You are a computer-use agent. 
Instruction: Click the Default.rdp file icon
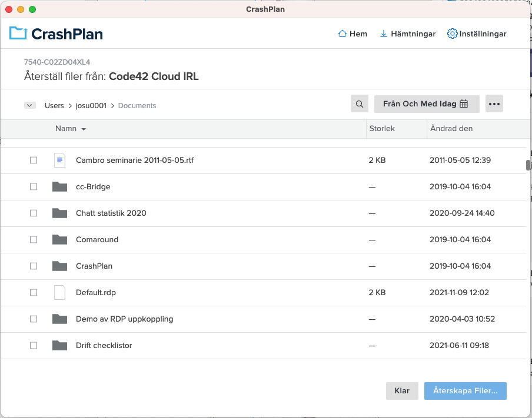pos(59,292)
